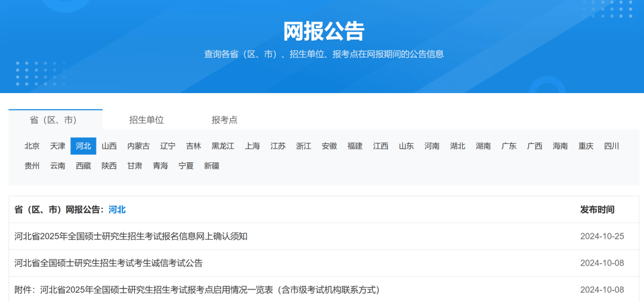Choose 河南 province
644x302 pixels.
[432, 146]
